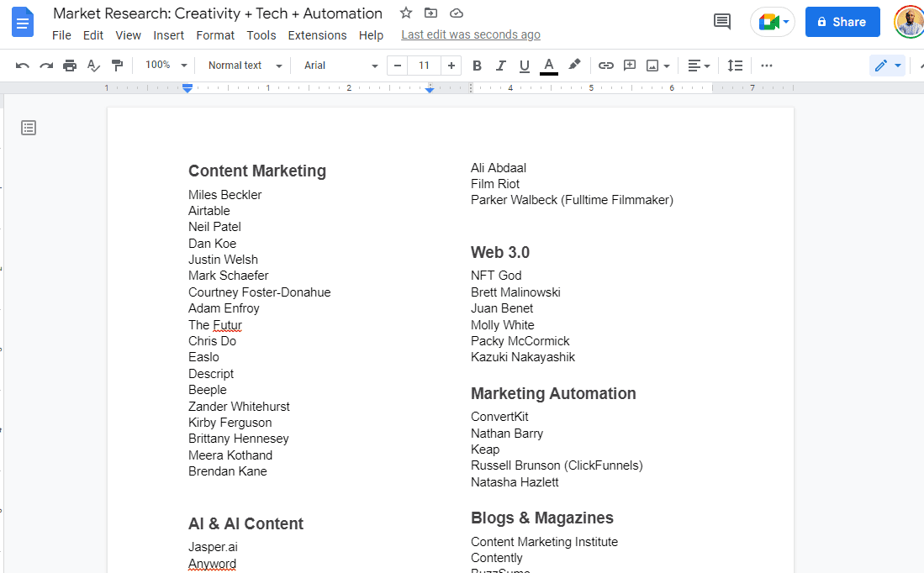Click the move to folder icon

tap(430, 13)
